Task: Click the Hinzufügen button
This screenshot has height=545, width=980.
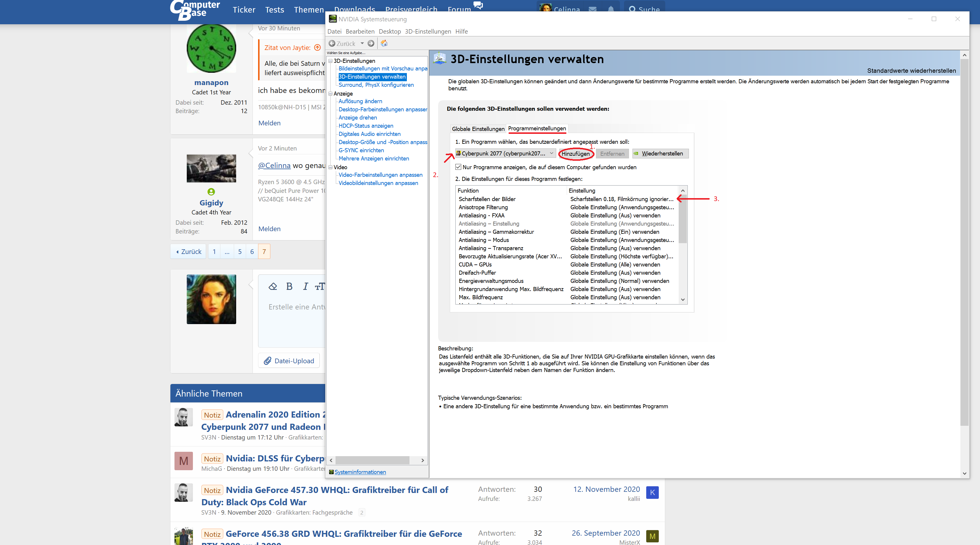Action: [x=575, y=154]
